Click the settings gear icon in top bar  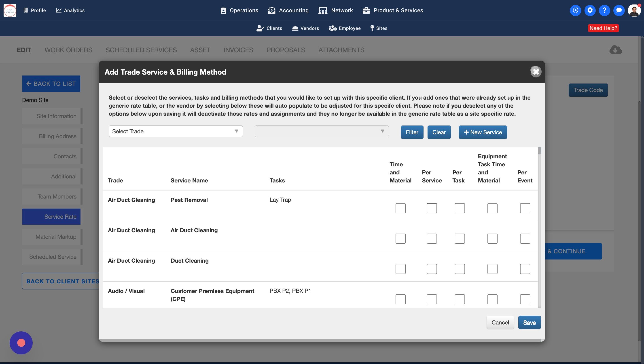pyautogui.click(x=590, y=10)
